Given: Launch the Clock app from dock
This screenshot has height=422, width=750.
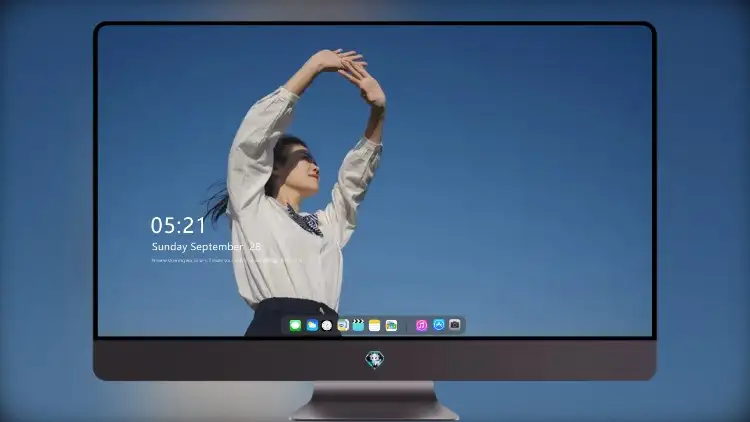Looking at the screenshot, I should pyautogui.click(x=327, y=326).
